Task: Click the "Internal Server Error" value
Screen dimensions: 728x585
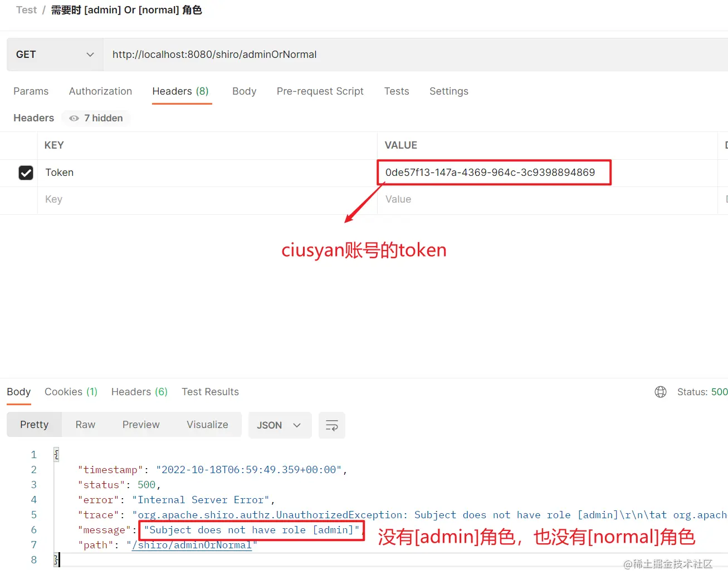Action: pos(201,500)
